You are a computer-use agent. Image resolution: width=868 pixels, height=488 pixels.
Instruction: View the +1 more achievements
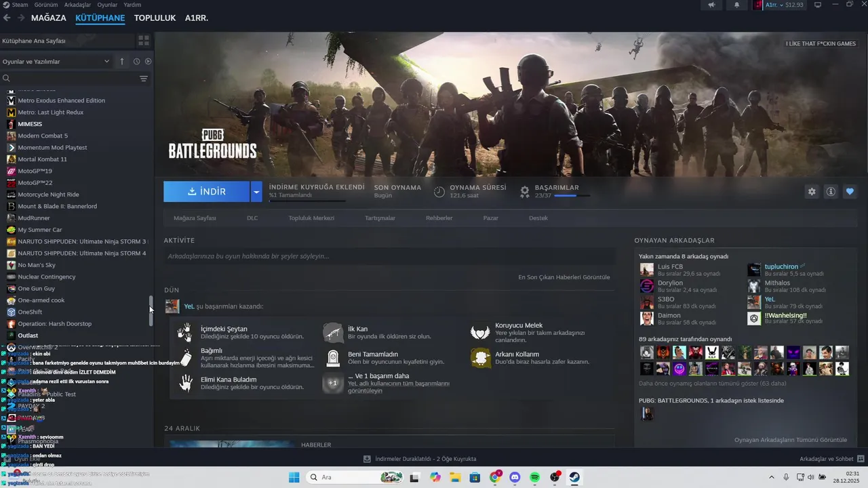tap(332, 383)
